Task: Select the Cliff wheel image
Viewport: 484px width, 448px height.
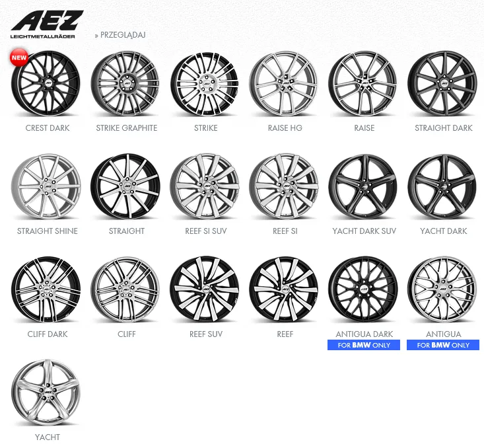Action: (x=125, y=289)
